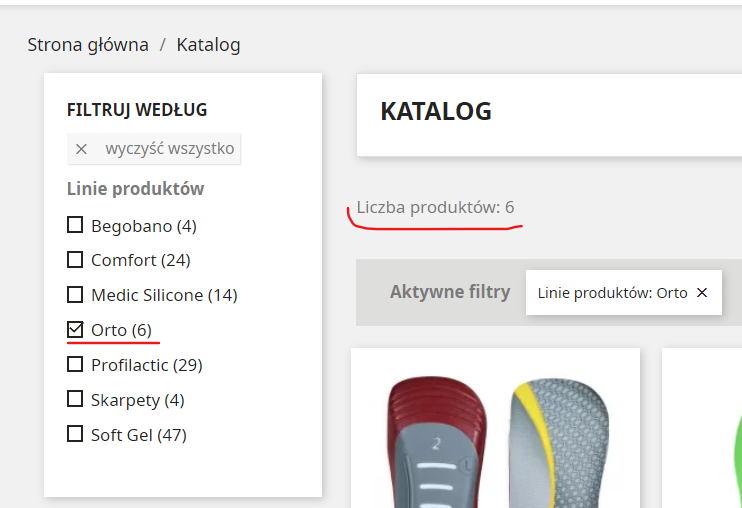Select the Profilactic (29) checkbox
Viewport: 742px width, 508px height.
coord(75,365)
